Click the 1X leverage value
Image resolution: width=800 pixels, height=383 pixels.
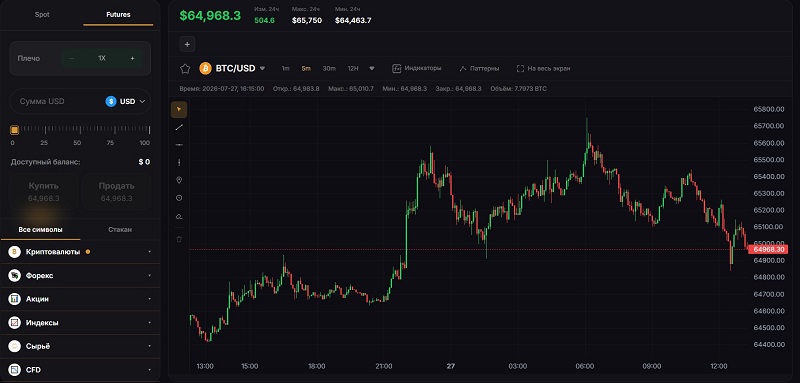pos(102,58)
